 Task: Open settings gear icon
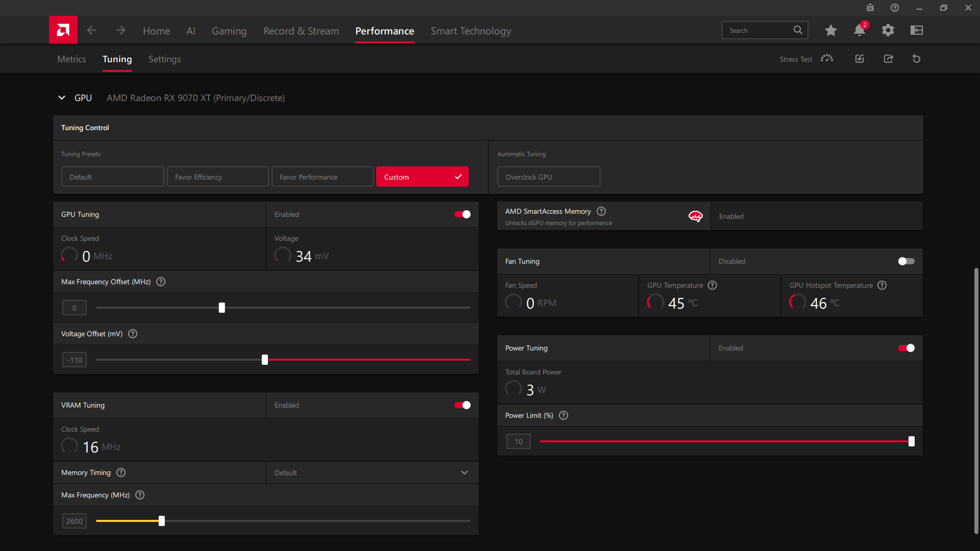point(888,31)
